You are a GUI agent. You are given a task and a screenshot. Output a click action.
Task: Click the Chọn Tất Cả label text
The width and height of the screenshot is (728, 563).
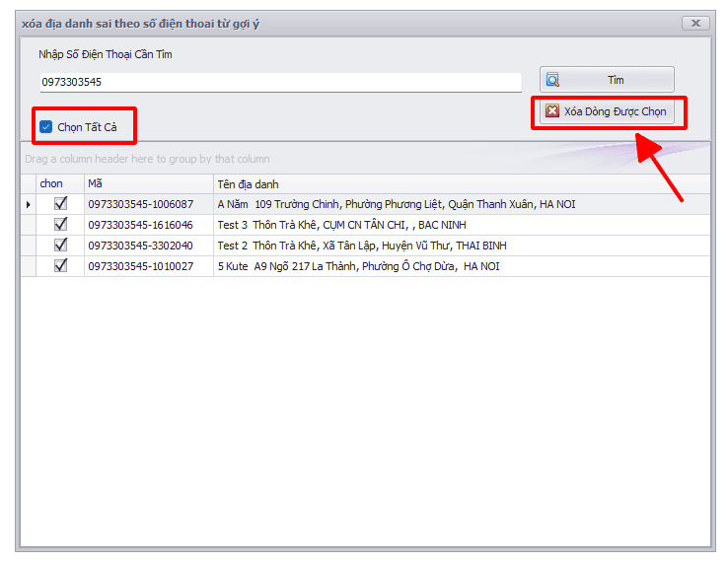point(87,127)
